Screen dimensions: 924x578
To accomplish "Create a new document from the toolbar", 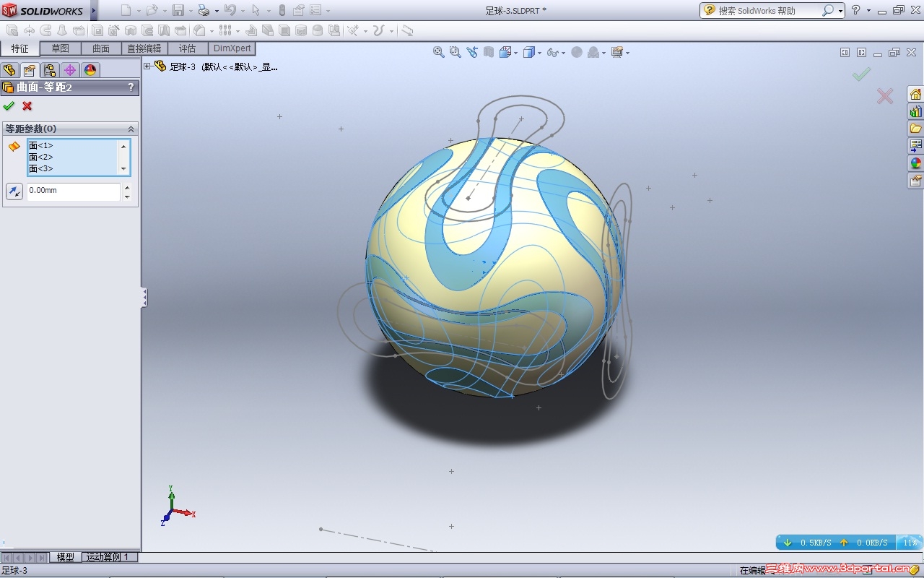I will coord(126,10).
